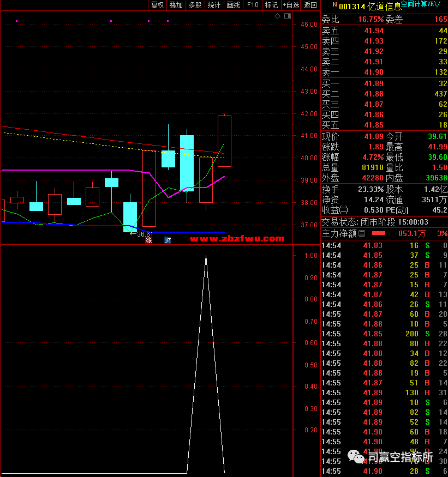Select the 卖四 41.93 order row
This screenshot has height=477, width=448.
[x=384, y=41]
